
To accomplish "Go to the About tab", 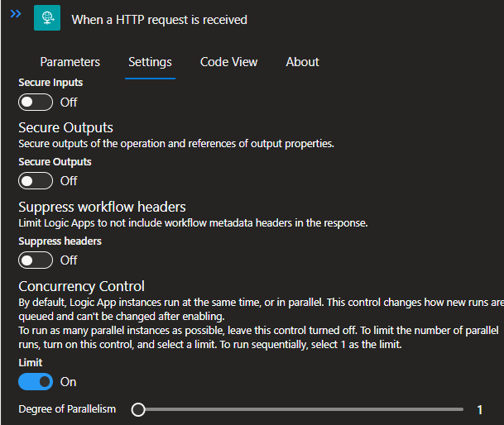I will [302, 62].
